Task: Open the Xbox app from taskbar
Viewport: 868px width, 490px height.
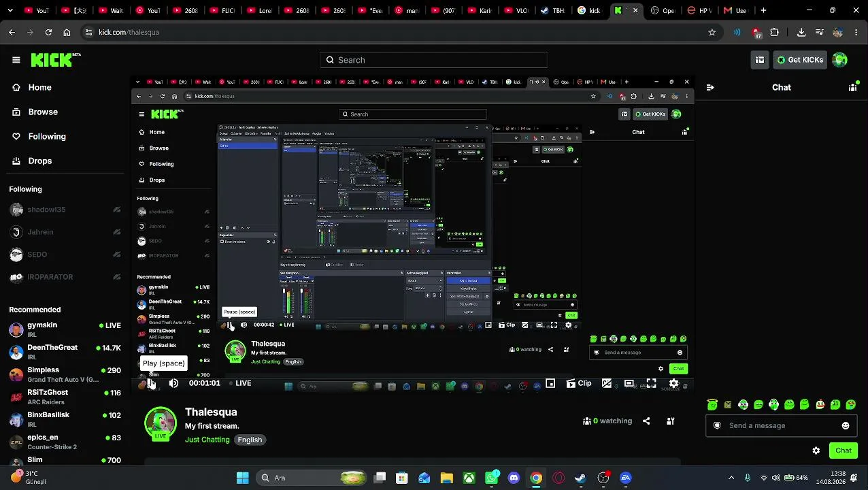Action: (x=469, y=478)
